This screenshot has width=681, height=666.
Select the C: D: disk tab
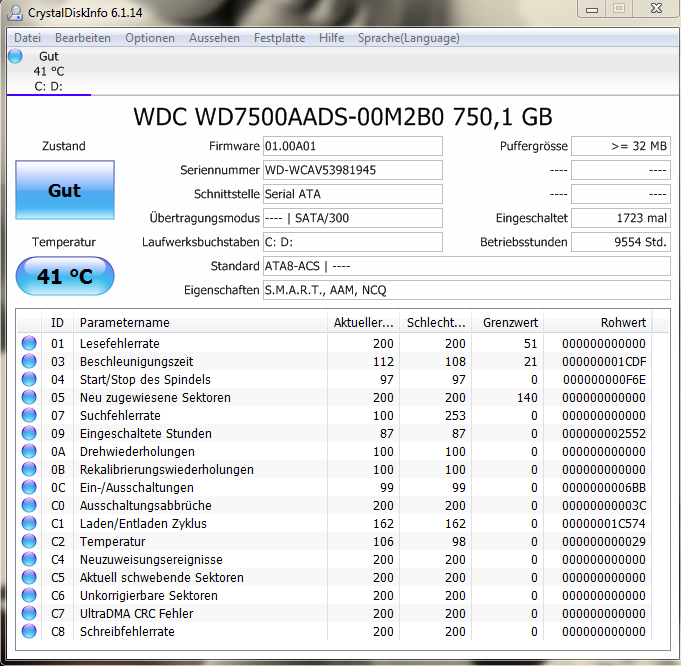pos(49,72)
